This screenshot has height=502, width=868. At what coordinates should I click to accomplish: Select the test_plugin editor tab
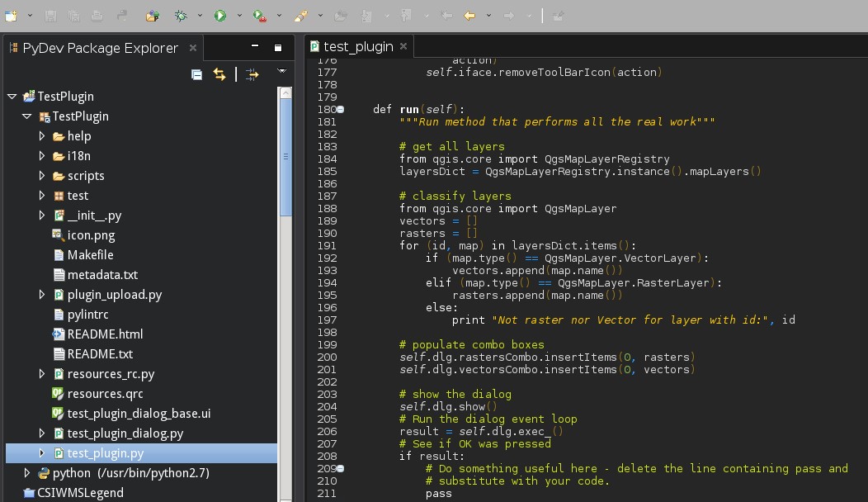coord(358,46)
